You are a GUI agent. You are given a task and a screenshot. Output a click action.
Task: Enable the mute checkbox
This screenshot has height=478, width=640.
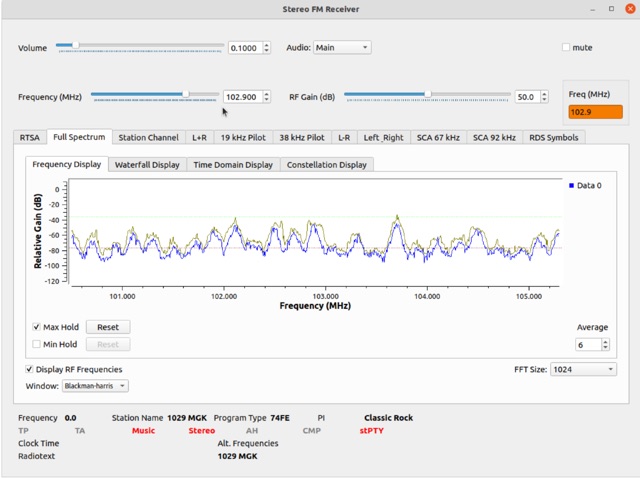pyautogui.click(x=566, y=47)
